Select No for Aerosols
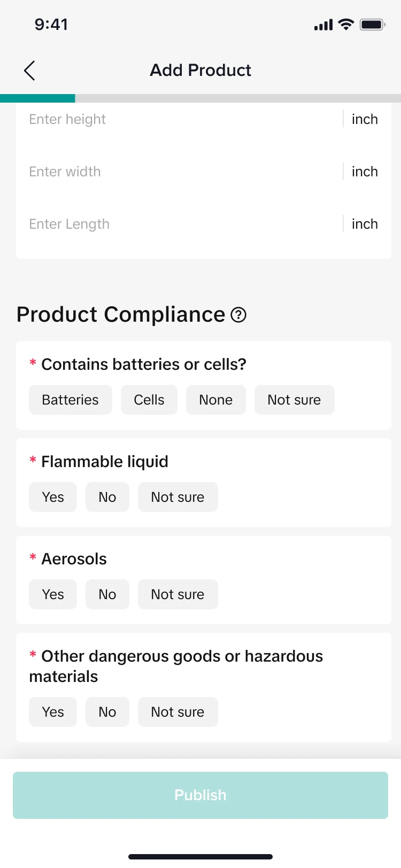The width and height of the screenshot is (401, 868). 107,594
